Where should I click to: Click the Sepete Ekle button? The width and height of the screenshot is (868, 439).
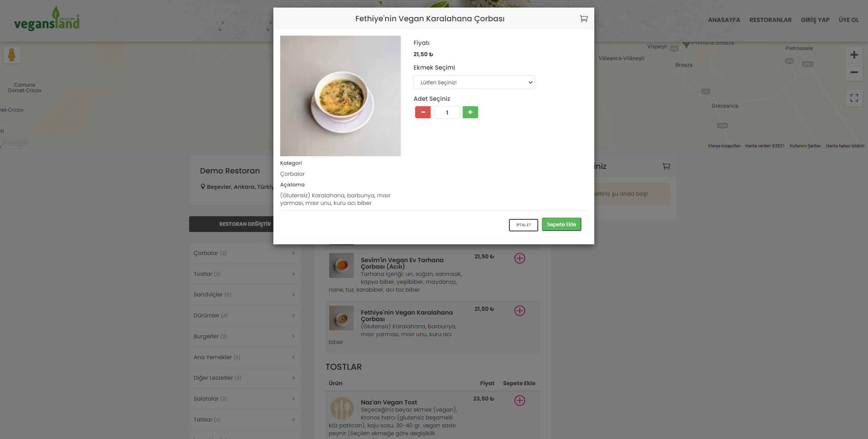pyautogui.click(x=561, y=224)
